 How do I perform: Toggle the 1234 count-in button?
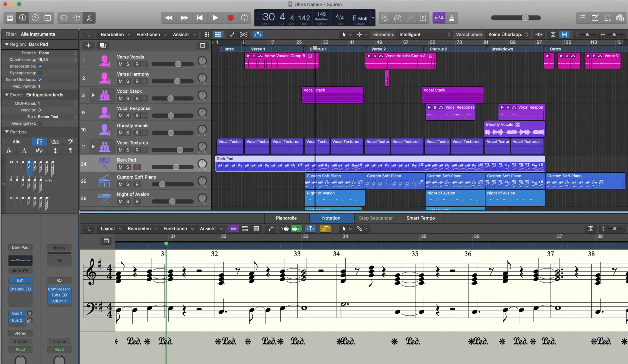(439, 18)
